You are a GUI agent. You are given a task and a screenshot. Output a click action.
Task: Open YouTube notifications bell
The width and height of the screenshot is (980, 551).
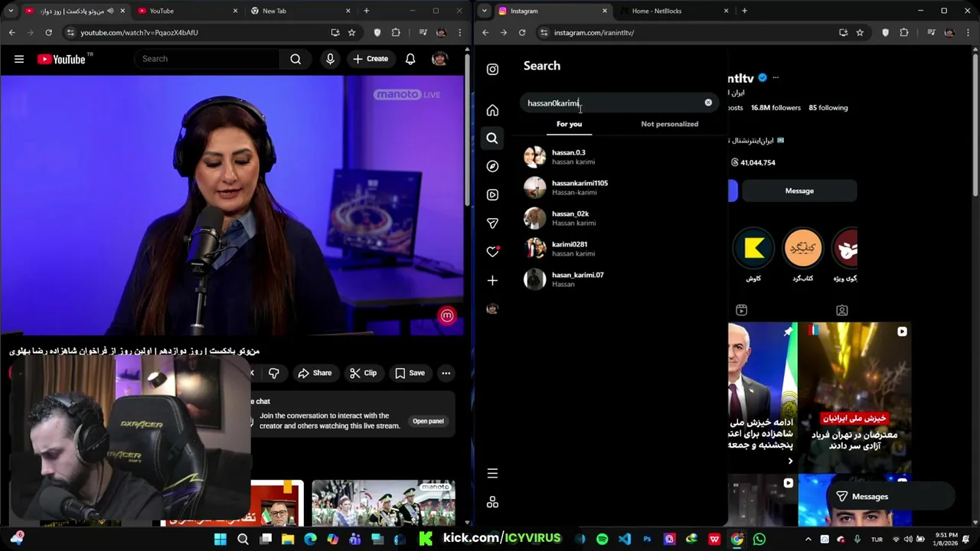(x=410, y=59)
